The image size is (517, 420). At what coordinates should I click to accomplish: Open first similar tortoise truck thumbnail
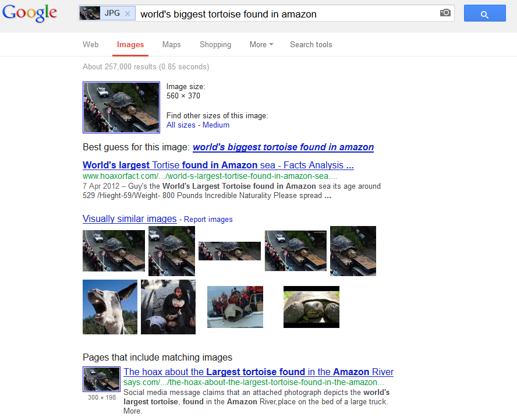(x=114, y=250)
